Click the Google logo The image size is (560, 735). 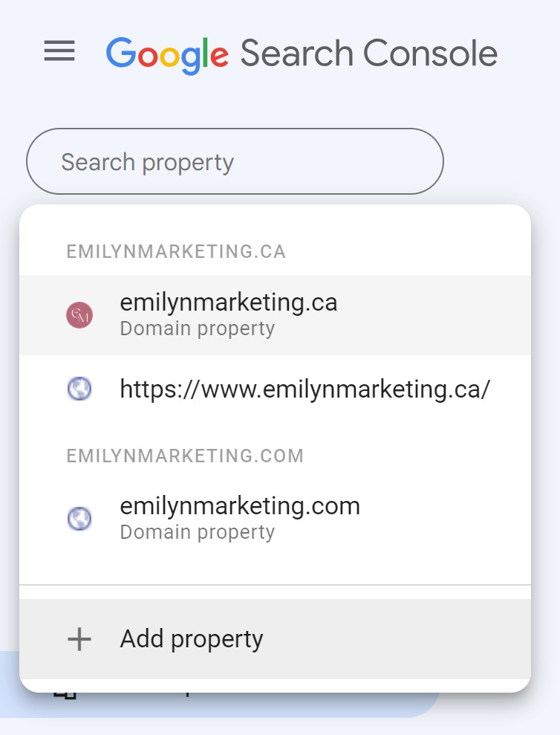pos(167,55)
